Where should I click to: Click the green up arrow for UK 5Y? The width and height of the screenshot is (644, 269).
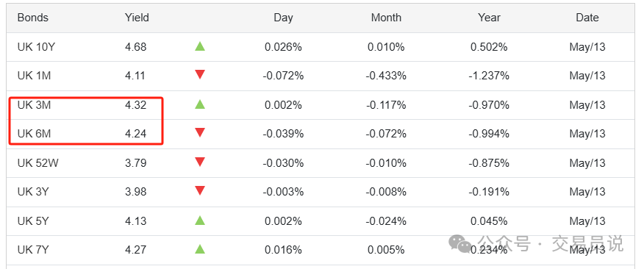pyautogui.click(x=200, y=220)
